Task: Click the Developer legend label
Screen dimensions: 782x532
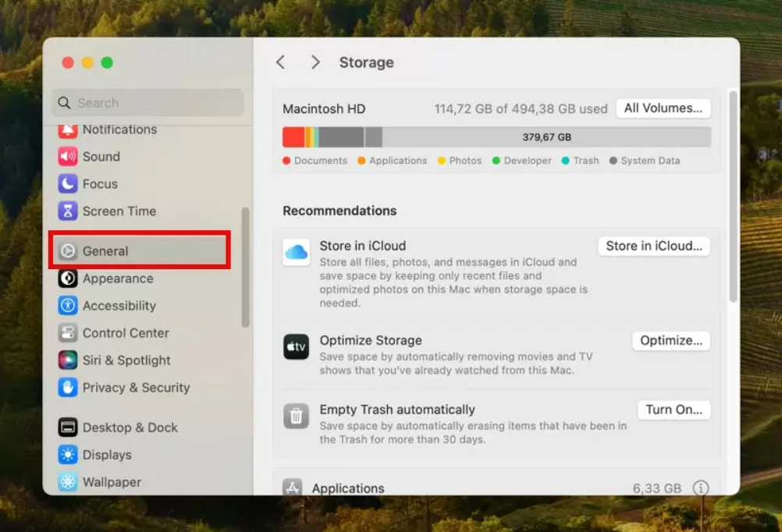Action: pos(528,161)
